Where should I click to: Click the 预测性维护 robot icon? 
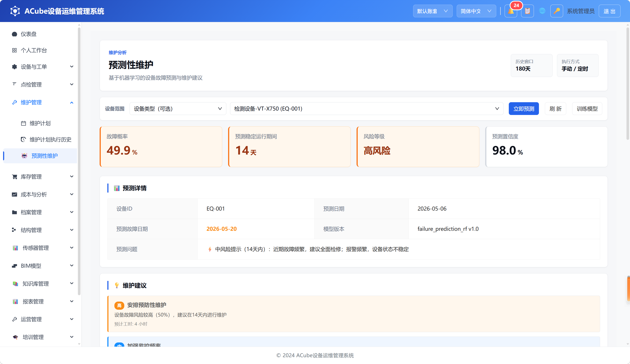(24, 156)
